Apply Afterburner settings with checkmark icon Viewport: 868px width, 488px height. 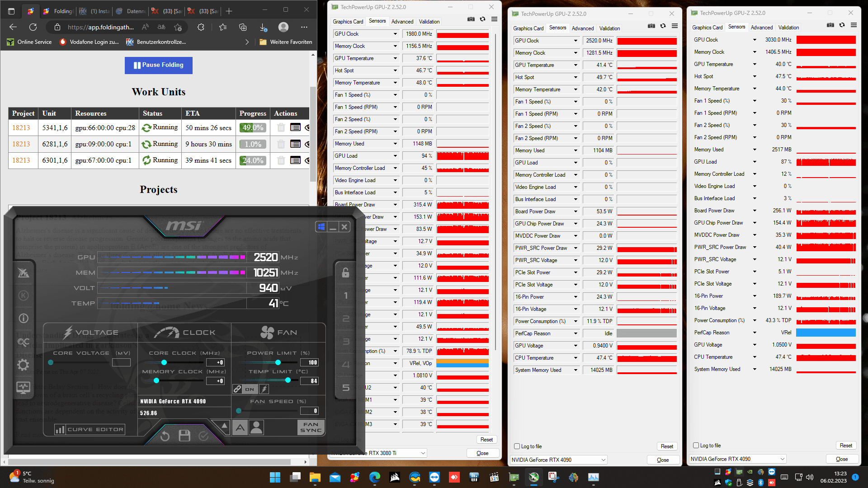click(x=204, y=436)
